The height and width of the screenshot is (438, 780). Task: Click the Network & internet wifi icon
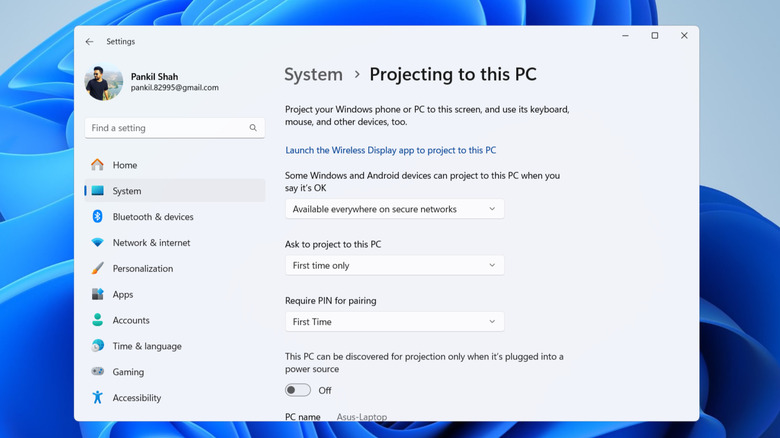97,243
